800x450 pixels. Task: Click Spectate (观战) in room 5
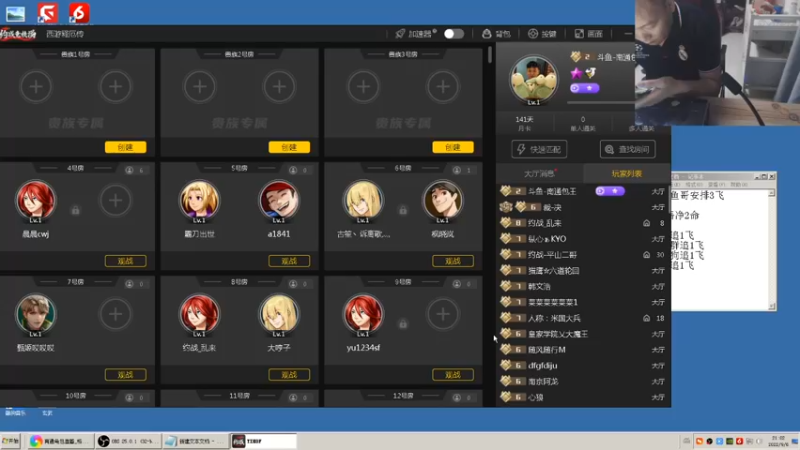tap(289, 261)
